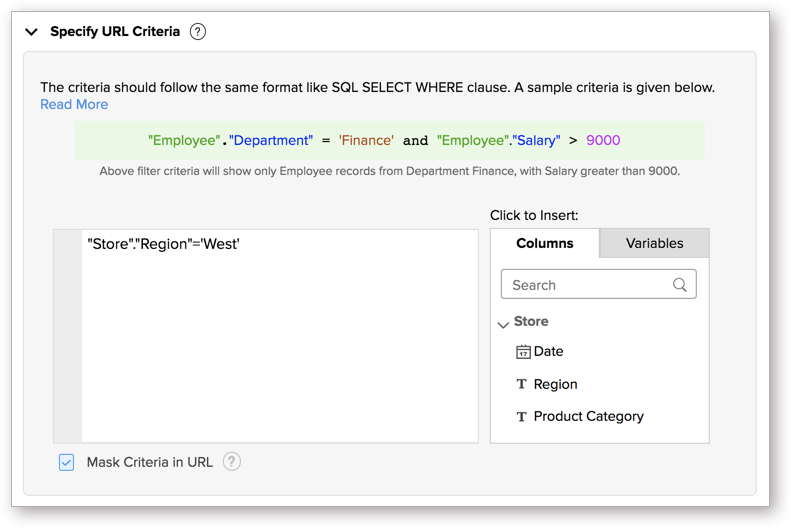This screenshot has height=528, width=791.
Task: Focus the column Search field
Action: [585, 285]
